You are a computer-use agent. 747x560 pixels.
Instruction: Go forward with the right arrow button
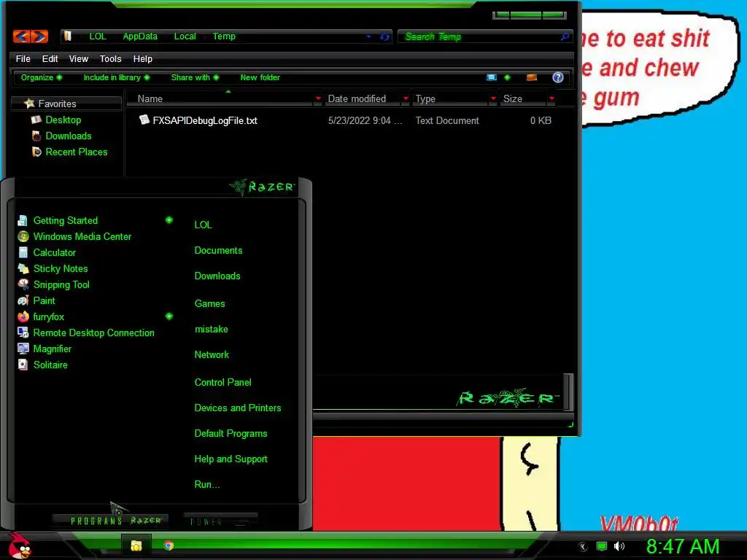pos(39,36)
